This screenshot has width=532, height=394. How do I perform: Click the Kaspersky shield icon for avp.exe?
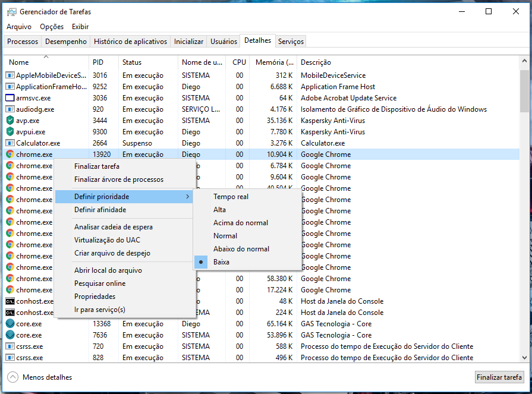tap(10, 121)
